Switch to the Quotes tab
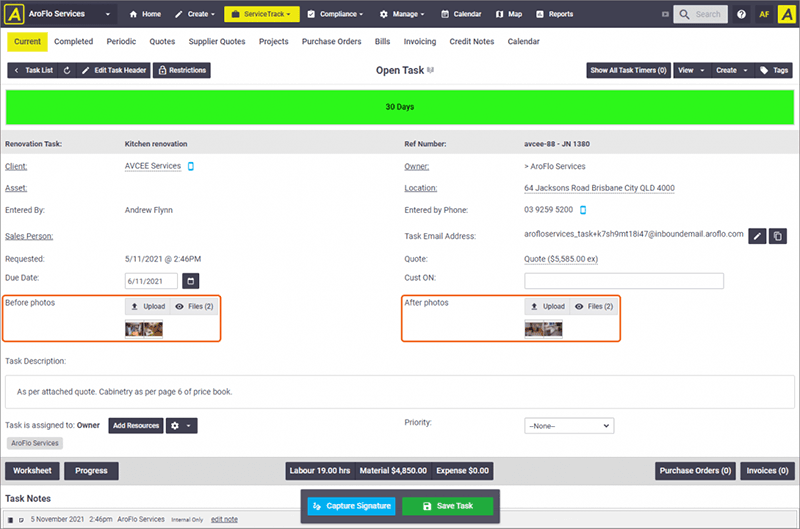 point(162,41)
